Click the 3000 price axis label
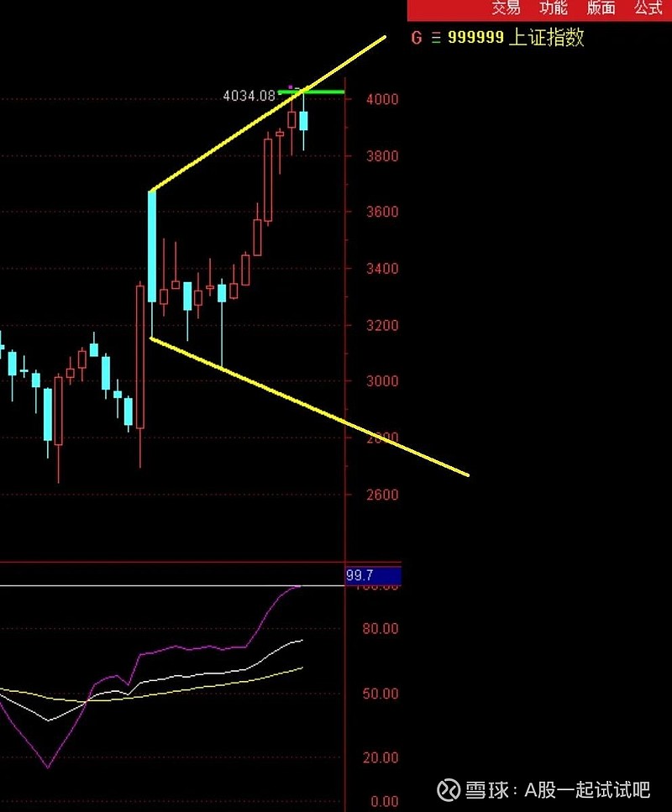 (382, 381)
